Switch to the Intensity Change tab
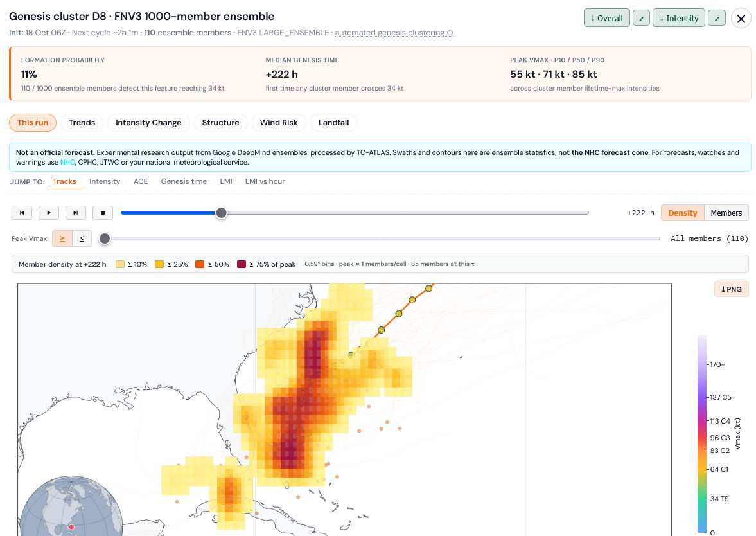756x536 pixels. 148,123
